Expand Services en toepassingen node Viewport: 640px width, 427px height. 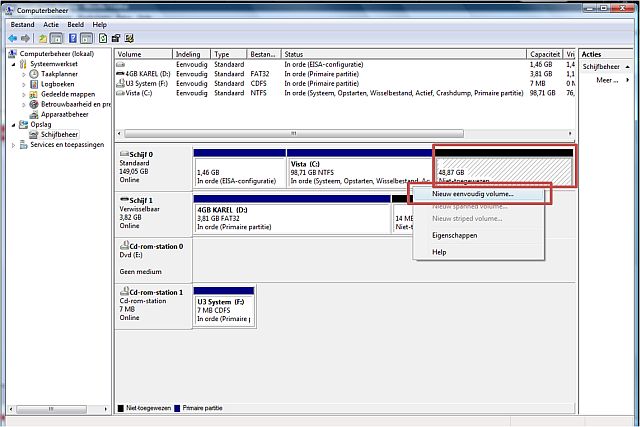coord(13,145)
